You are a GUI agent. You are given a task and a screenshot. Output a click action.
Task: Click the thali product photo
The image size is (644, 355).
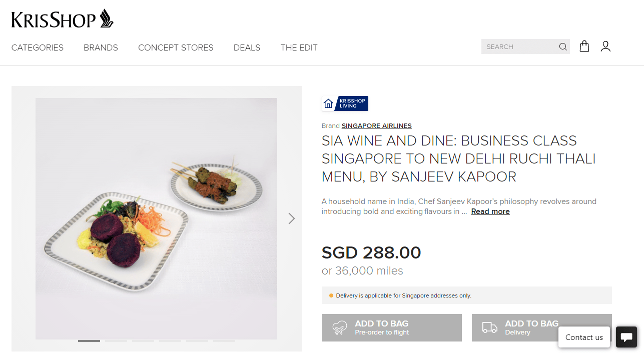(x=156, y=218)
